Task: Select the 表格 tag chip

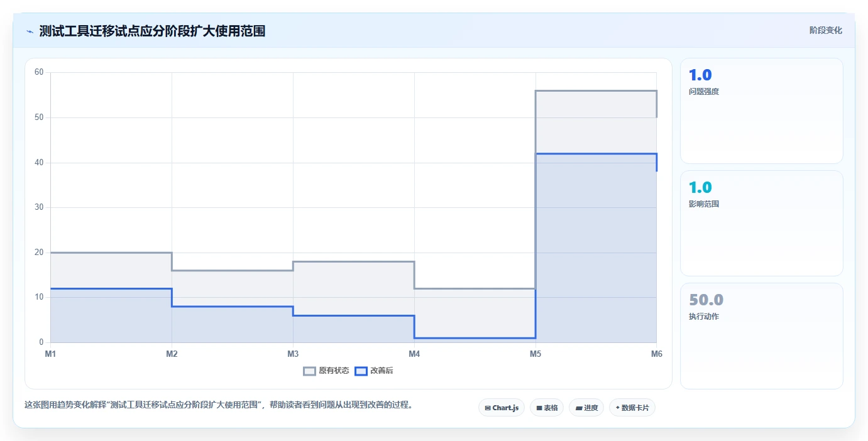Action: pyautogui.click(x=547, y=408)
